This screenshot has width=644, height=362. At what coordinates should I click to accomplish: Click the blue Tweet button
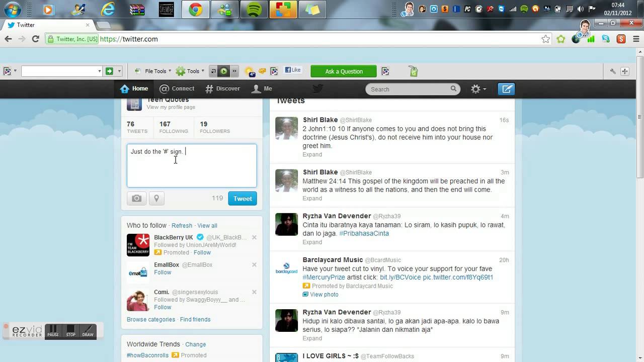pos(243,199)
